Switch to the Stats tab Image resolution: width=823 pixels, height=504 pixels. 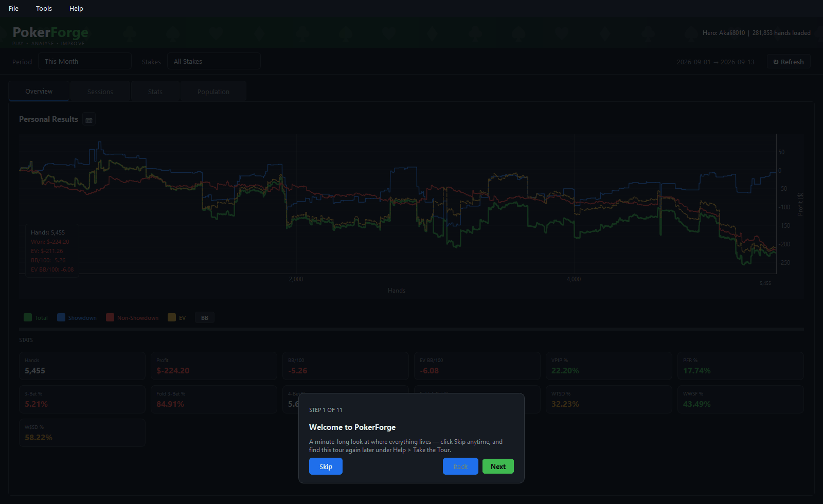(x=155, y=92)
